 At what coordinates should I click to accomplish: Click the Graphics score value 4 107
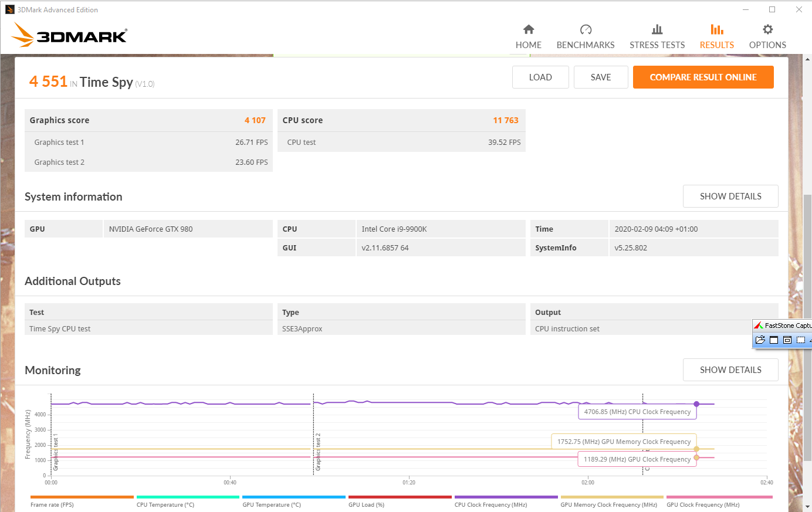[x=255, y=120]
